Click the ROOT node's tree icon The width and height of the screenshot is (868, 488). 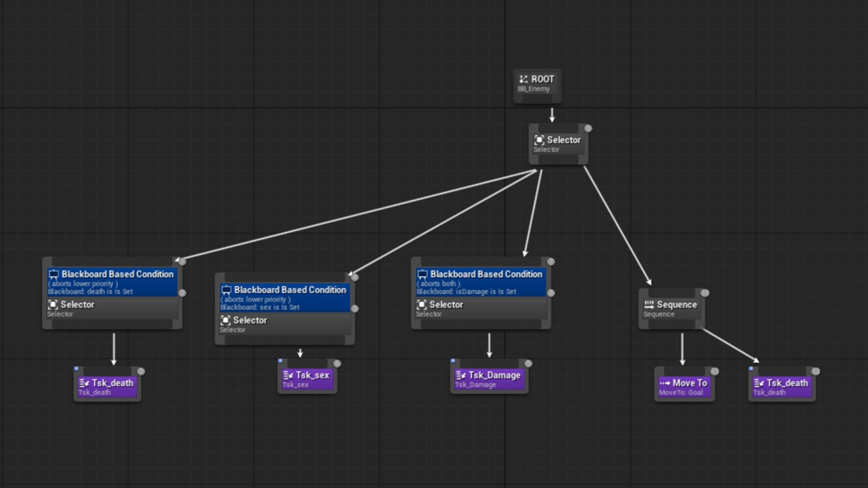[523, 79]
